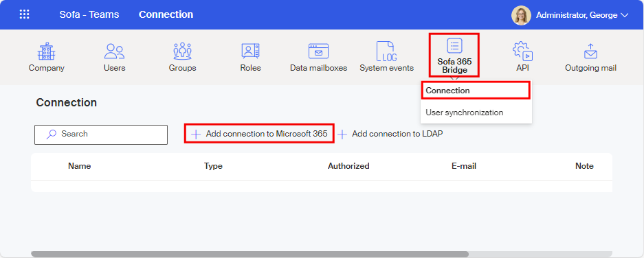Screen dimensions: 644x258
Task: Sort by the Note column header
Action: pyautogui.click(x=584, y=166)
